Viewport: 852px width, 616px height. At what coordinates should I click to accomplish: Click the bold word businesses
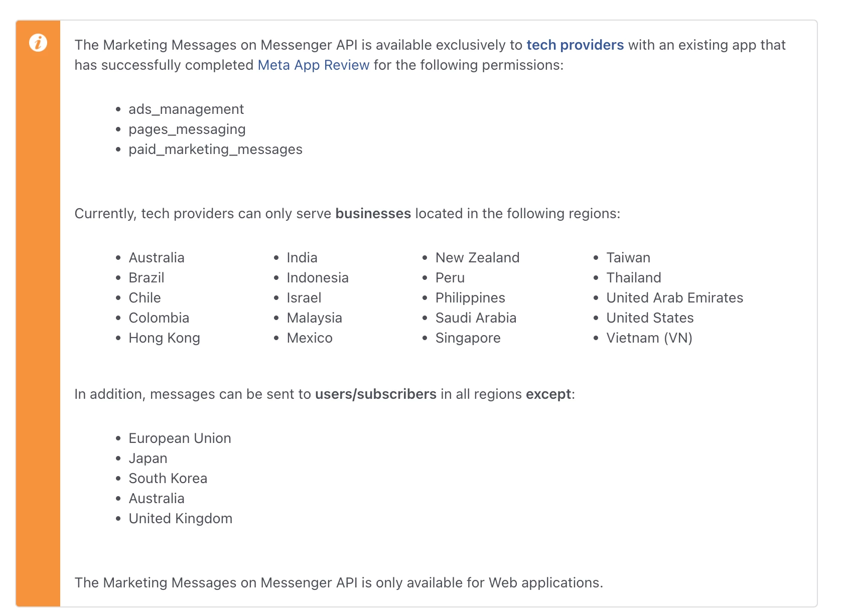pos(373,214)
